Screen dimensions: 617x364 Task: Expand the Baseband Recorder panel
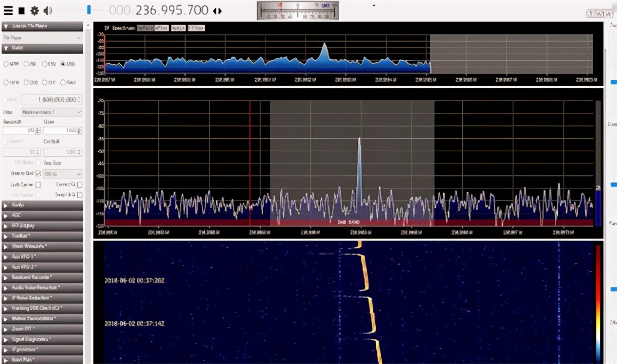(42, 277)
